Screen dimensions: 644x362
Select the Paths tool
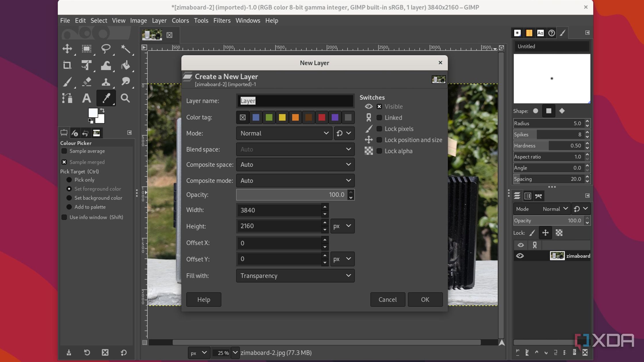point(67,98)
